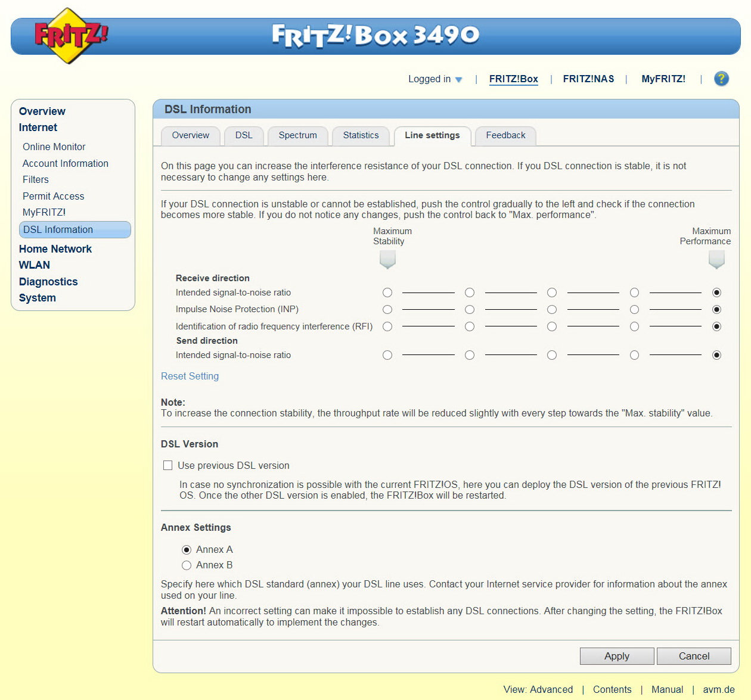Set send signal-to-noise ratio to maximum stability
The image size is (751, 700).
tap(387, 355)
